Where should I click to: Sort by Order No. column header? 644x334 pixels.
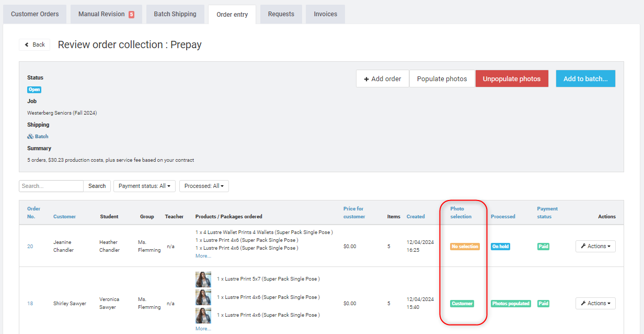[33, 213]
